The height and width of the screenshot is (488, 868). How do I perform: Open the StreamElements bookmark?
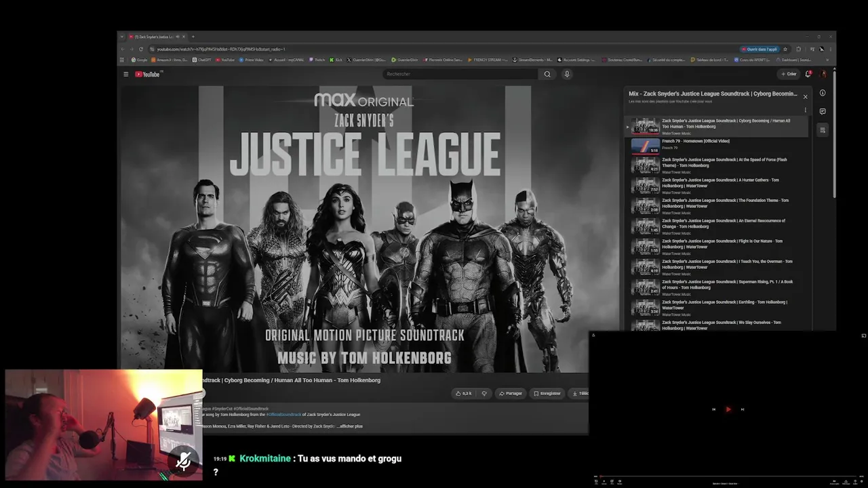pos(532,60)
